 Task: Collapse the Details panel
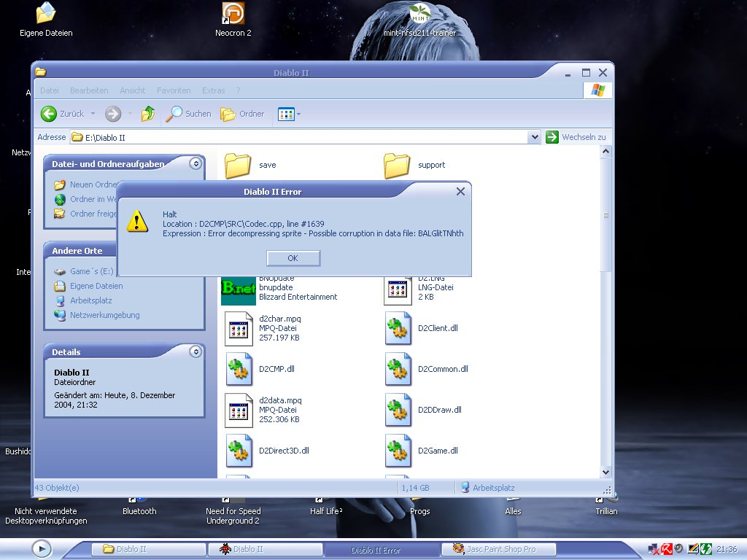(x=196, y=352)
